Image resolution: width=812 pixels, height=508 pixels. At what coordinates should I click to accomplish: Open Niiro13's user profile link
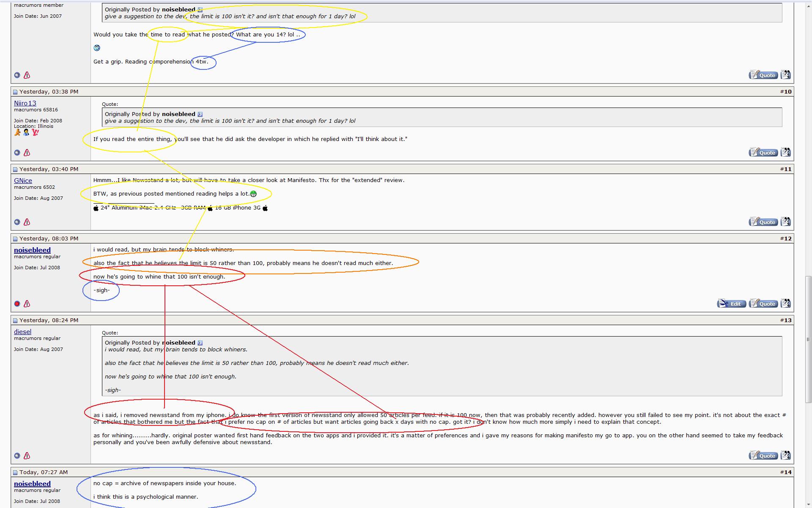pos(25,103)
